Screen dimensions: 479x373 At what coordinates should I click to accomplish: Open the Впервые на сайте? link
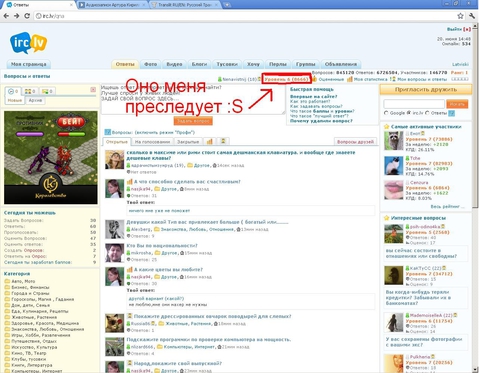(313, 97)
